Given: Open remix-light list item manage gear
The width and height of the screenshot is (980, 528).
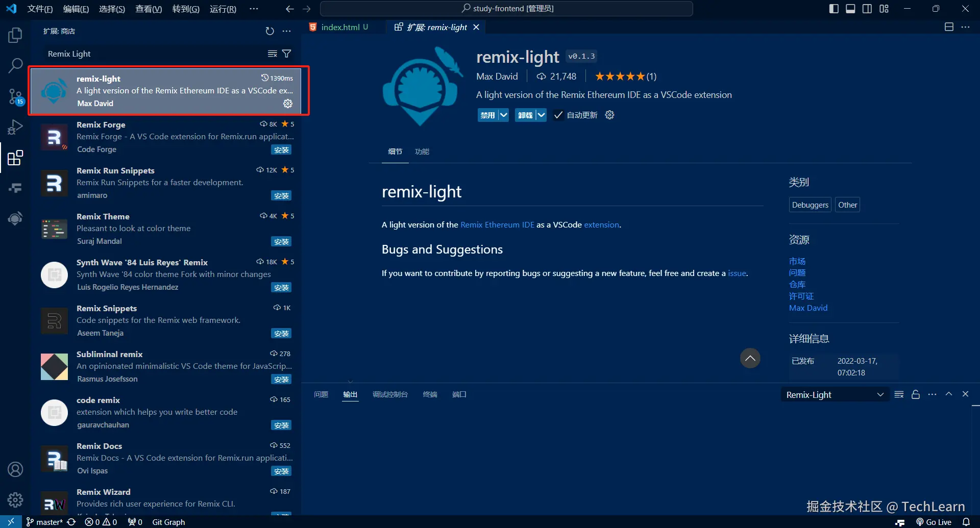Looking at the screenshot, I should (288, 104).
